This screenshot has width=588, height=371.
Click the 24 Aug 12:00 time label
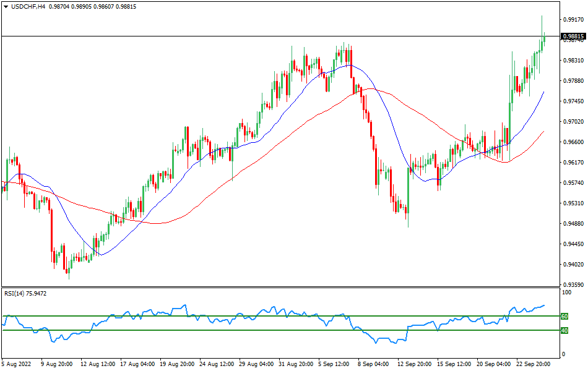(216, 364)
